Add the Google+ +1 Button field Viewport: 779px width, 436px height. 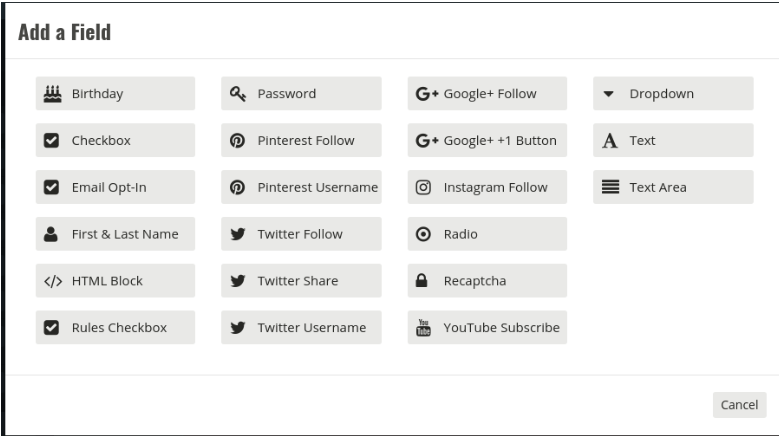click(487, 141)
